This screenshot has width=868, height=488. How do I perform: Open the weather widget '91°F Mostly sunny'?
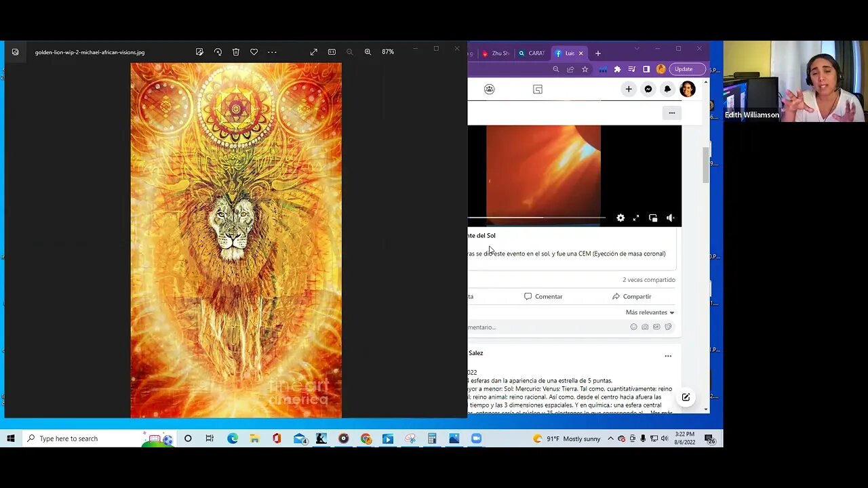coord(568,439)
